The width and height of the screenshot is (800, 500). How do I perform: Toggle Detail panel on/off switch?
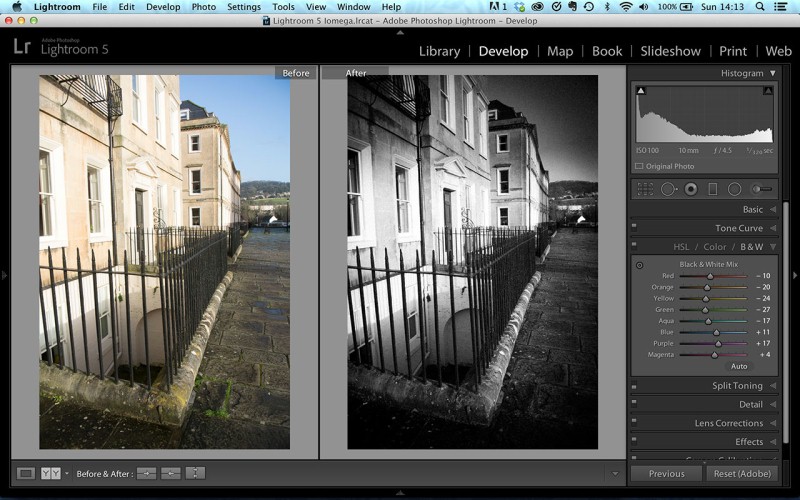tap(634, 403)
